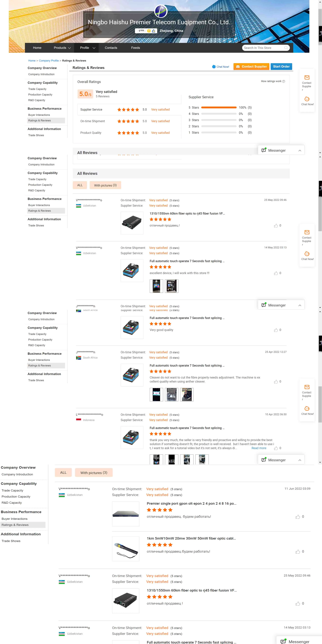Type in the 'Search In This Store' field
This screenshot has width=322, height=644.
click(263, 48)
